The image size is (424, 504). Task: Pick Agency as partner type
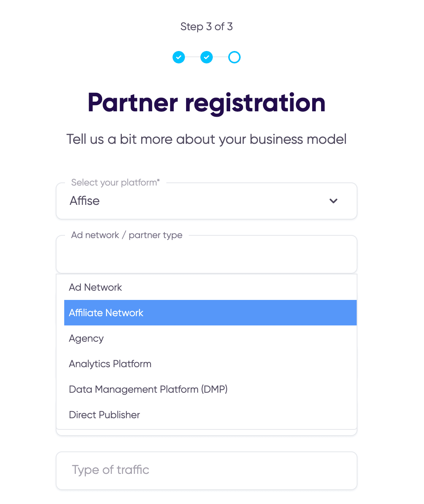click(86, 338)
